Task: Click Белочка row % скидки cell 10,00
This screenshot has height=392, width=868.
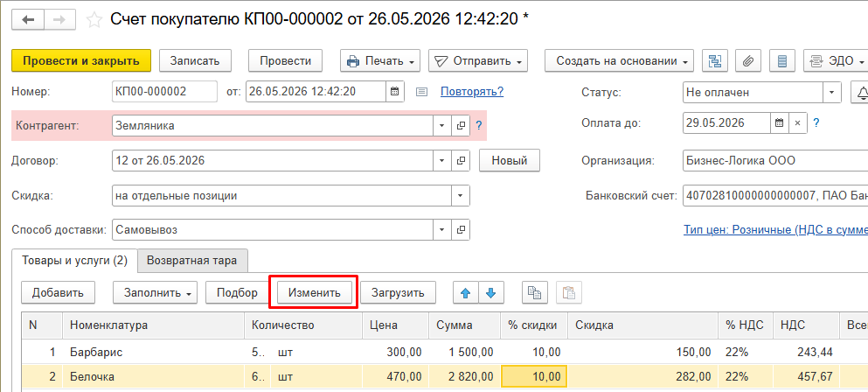Action: 534,377
